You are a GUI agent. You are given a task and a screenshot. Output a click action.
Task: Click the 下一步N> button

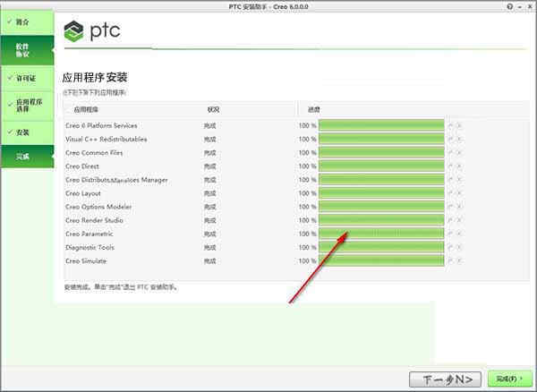[x=445, y=379]
